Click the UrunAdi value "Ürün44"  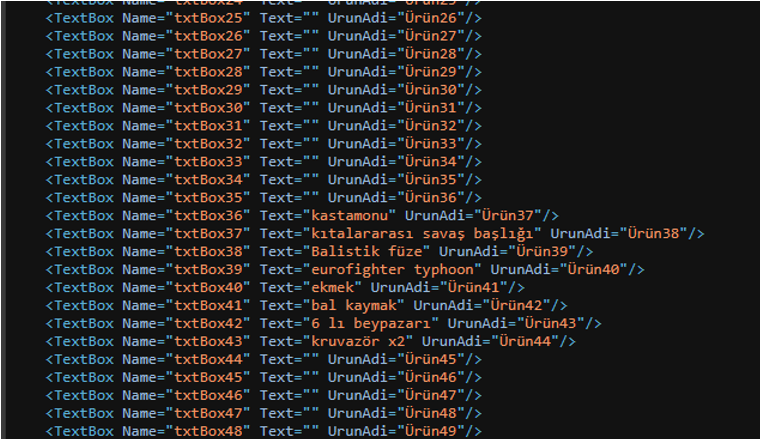[x=525, y=341]
